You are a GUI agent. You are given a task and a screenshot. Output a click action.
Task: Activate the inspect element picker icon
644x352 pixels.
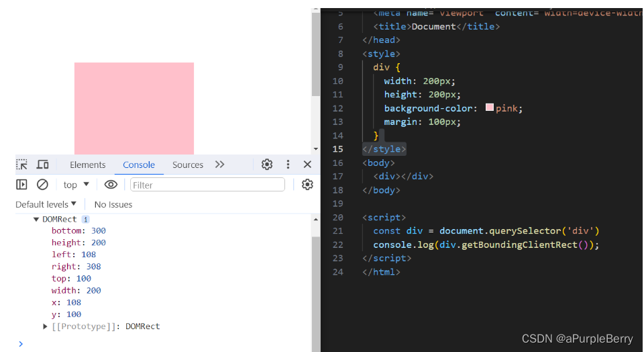click(x=21, y=165)
